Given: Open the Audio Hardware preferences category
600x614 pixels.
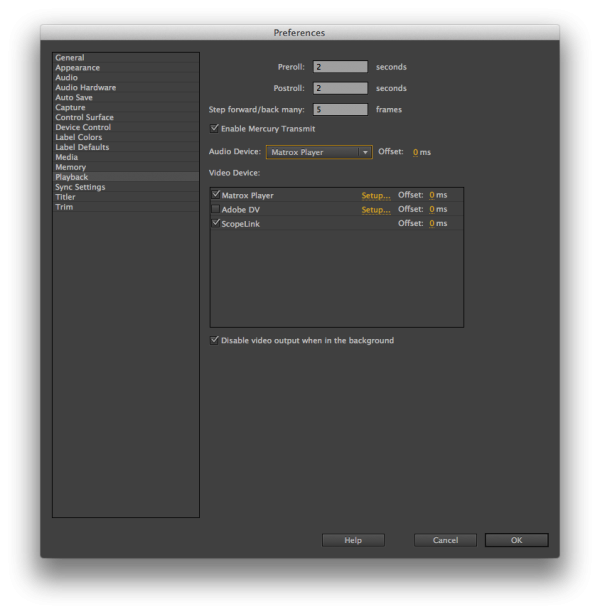Looking at the screenshot, I should click(x=85, y=88).
